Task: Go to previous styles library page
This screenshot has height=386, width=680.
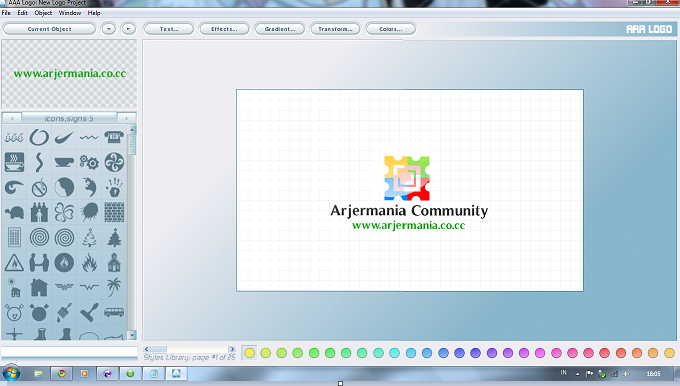Action: (x=147, y=349)
